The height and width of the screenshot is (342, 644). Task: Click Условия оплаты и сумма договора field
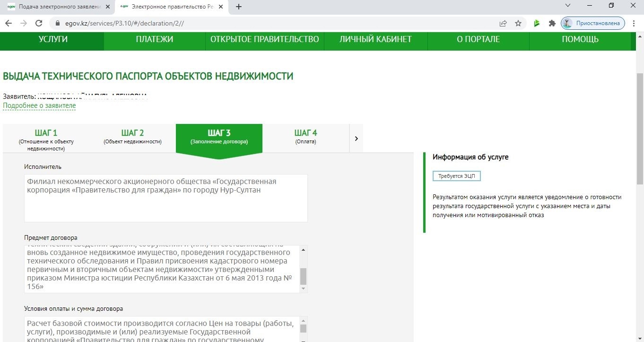162,329
